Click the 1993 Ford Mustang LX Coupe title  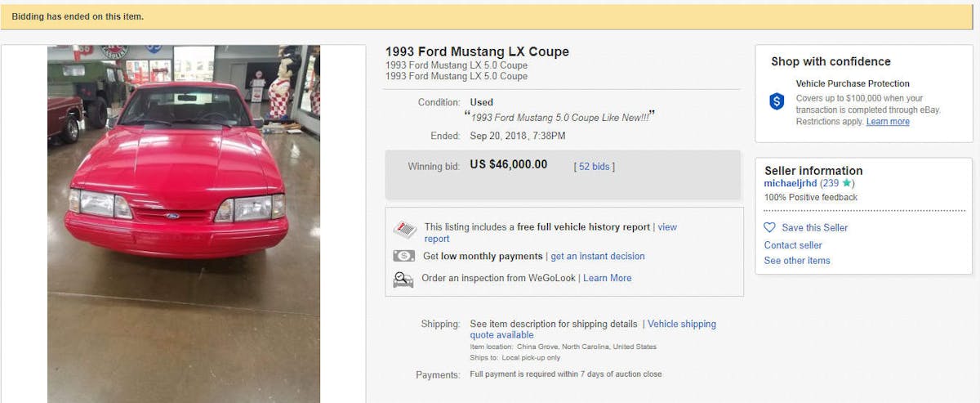(477, 51)
